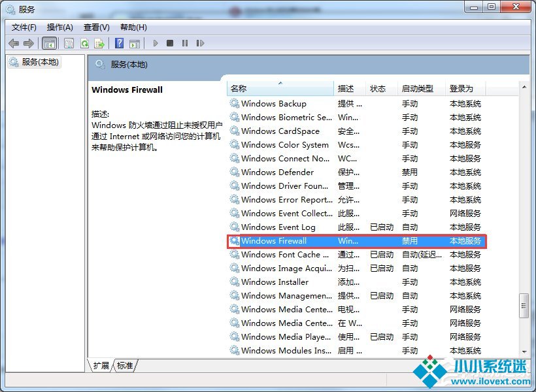Image resolution: width=536 pixels, height=392 pixels.
Task: Select the Windows Backup service row
Action: click(x=356, y=104)
